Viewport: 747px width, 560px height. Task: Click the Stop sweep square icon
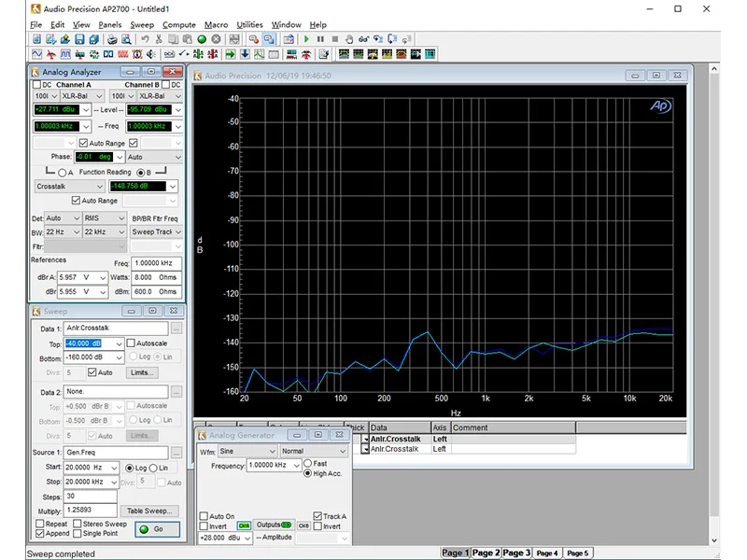334,39
